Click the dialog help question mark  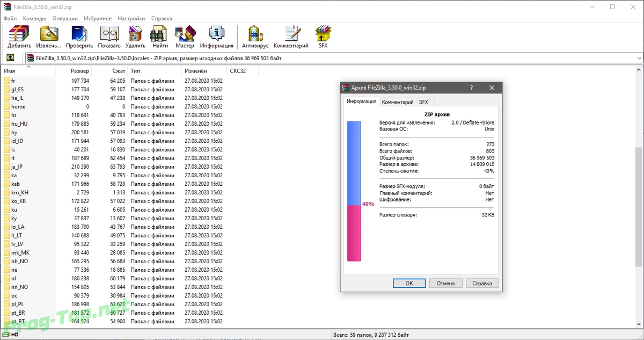471,88
